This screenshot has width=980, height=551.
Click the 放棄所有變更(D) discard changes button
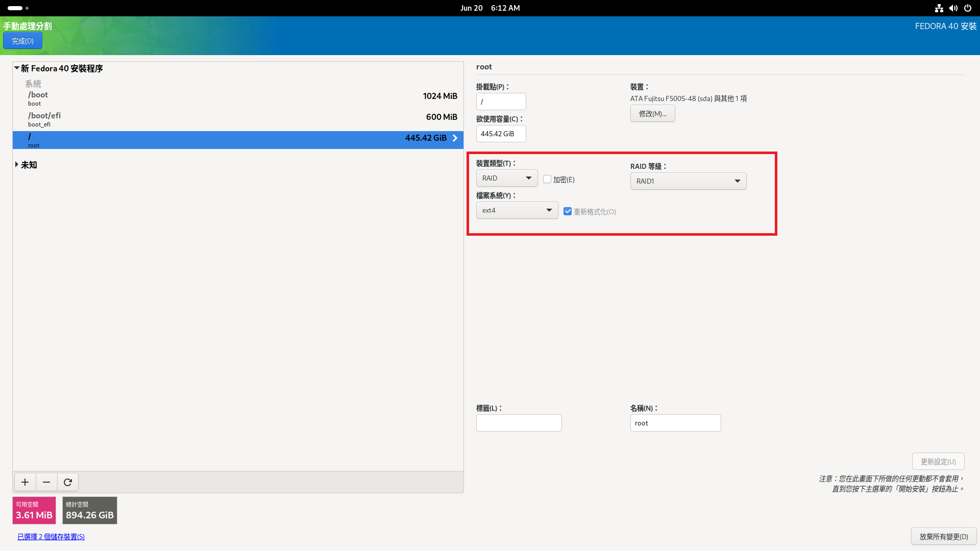point(944,536)
